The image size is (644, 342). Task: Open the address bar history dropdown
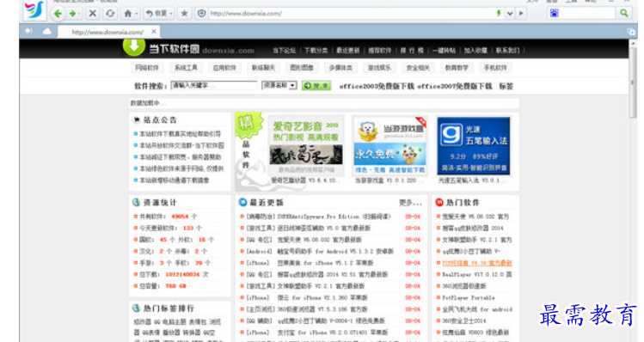(510, 13)
